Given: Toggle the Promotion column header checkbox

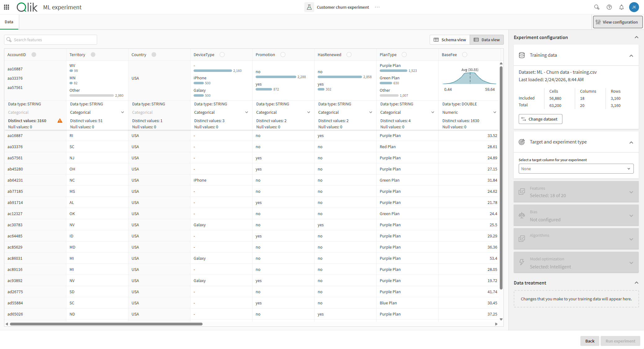Looking at the screenshot, I should pyautogui.click(x=283, y=54).
